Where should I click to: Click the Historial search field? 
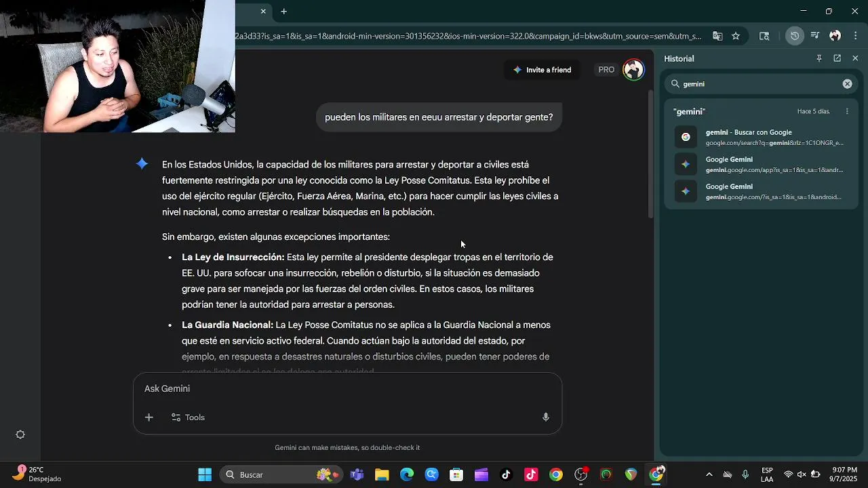(759, 84)
